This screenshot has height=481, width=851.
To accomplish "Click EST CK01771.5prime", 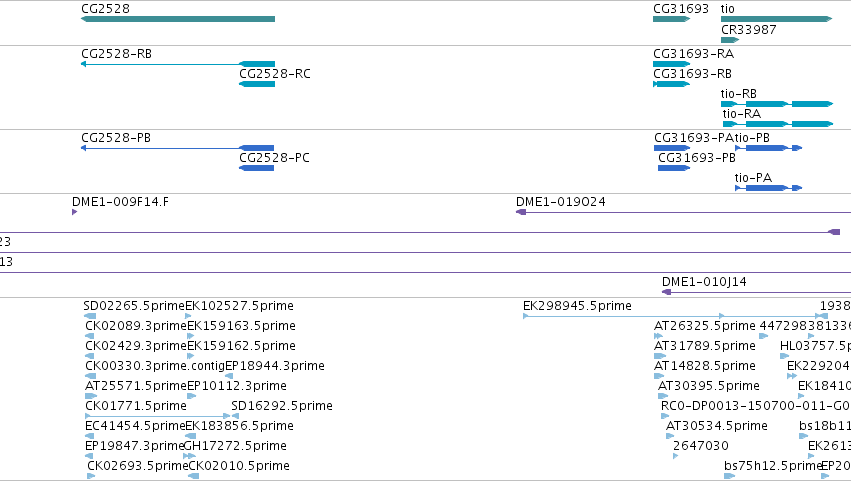I will (136, 406).
